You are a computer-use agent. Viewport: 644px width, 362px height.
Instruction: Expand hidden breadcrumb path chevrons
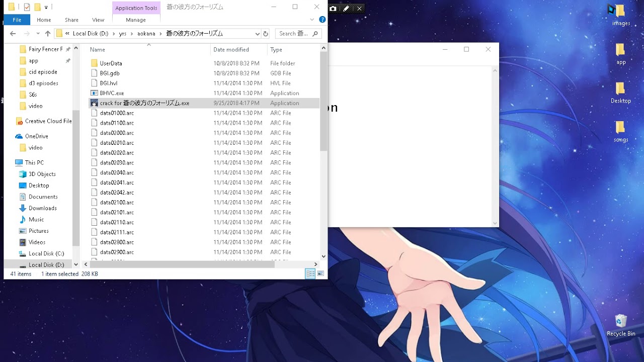67,34
